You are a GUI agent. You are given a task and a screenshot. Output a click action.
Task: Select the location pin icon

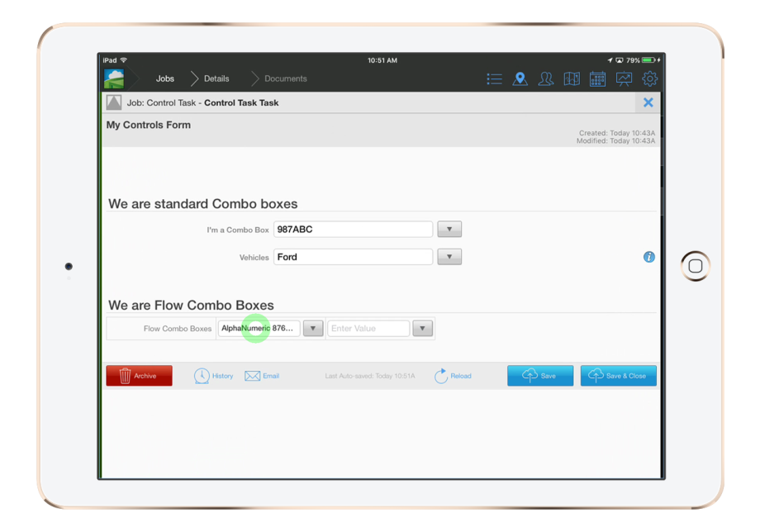pos(520,78)
